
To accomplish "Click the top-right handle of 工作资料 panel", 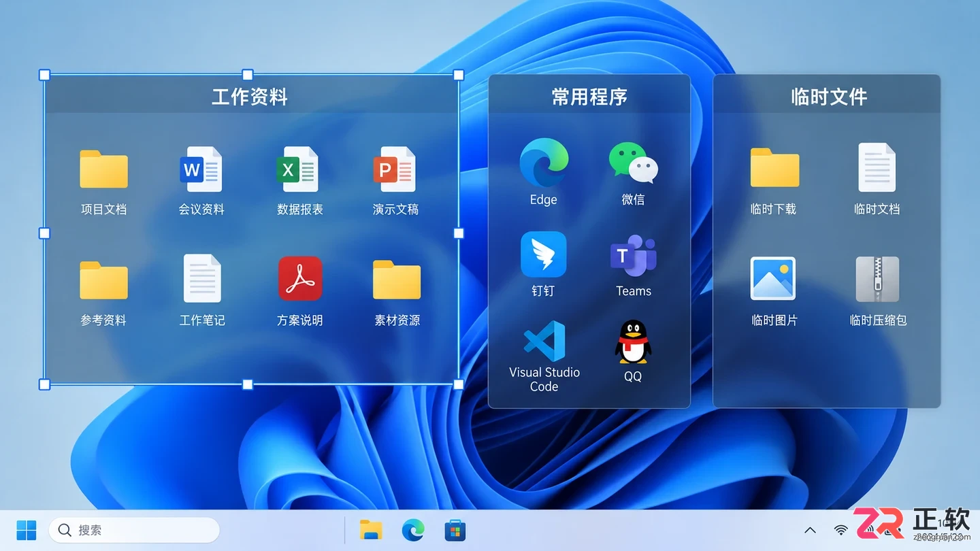I will pyautogui.click(x=459, y=75).
